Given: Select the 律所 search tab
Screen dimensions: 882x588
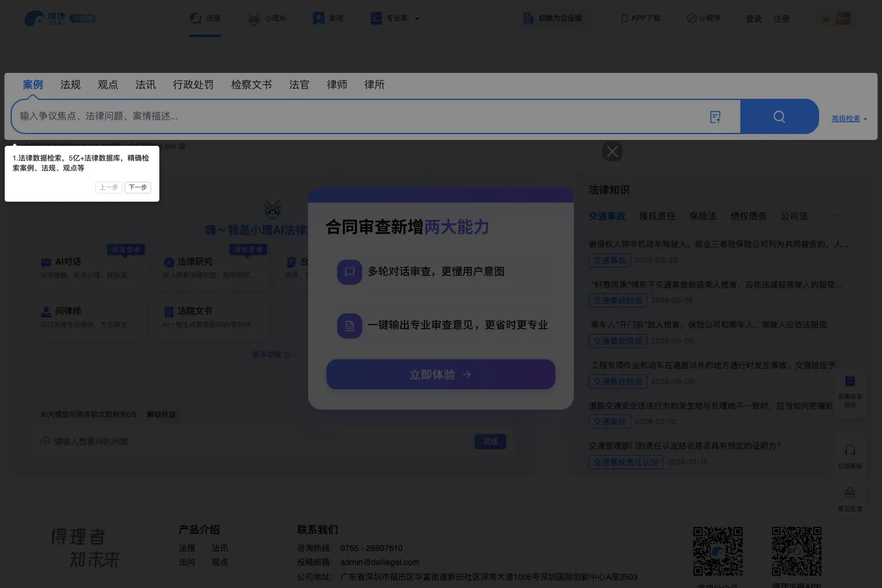Looking at the screenshot, I should pos(374,85).
